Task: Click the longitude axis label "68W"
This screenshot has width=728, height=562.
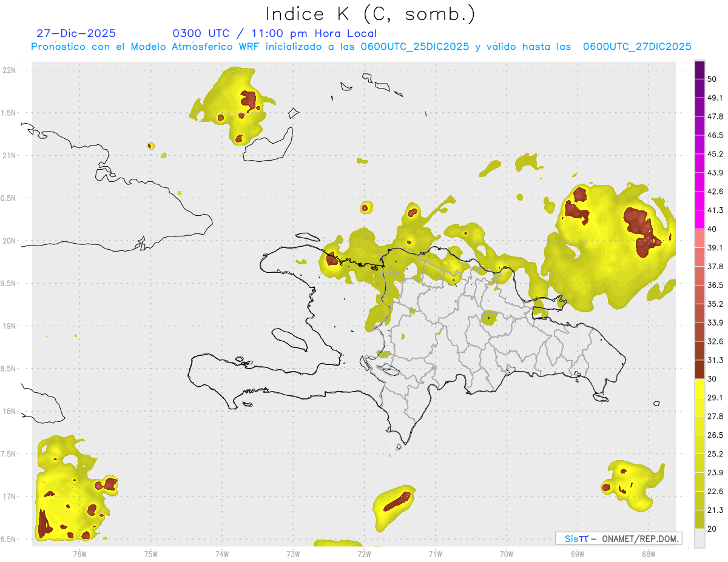Action: coord(648,554)
